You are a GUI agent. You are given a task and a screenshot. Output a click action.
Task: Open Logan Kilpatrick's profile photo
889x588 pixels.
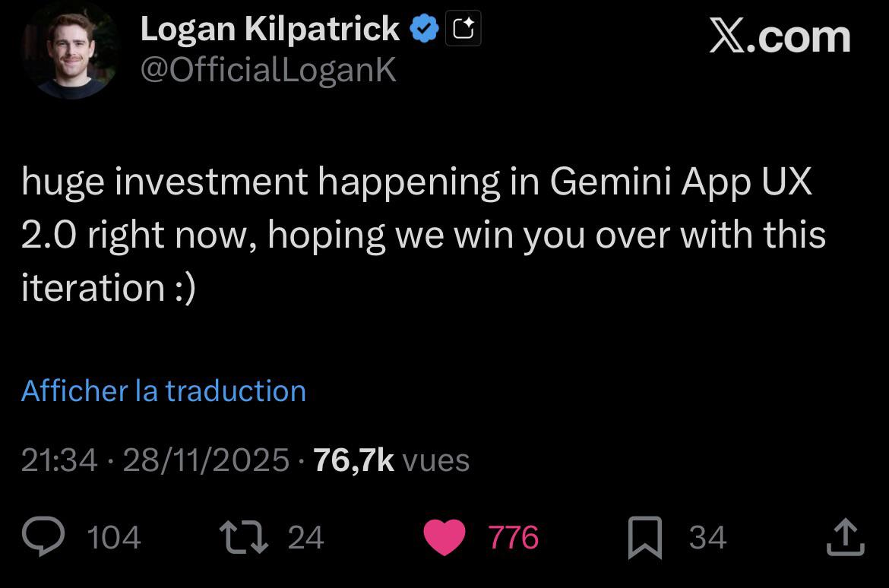point(70,50)
